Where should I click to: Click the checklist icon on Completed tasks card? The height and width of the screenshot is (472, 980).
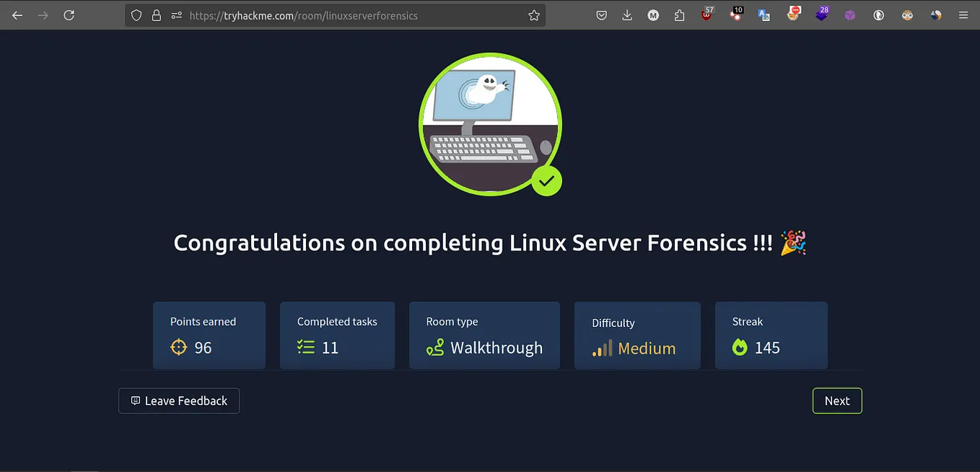coord(305,347)
